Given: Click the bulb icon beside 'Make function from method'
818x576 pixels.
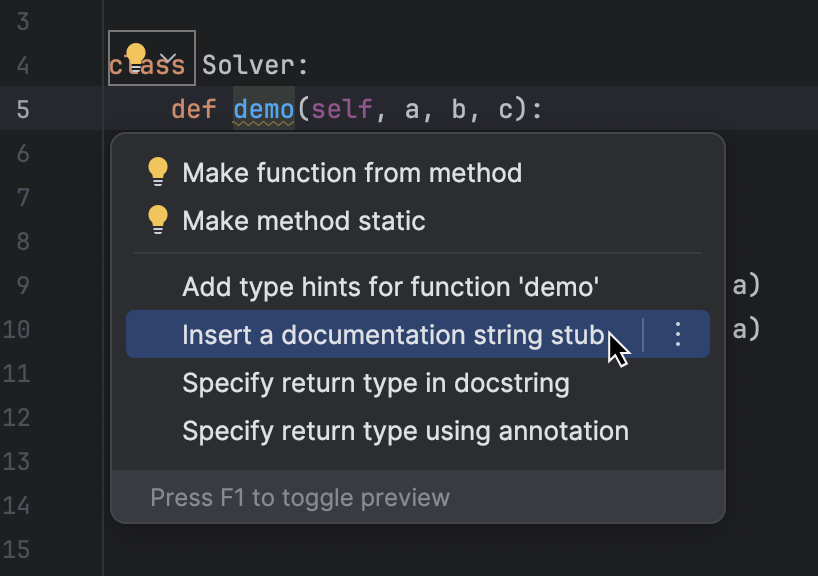Looking at the screenshot, I should (156, 171).
